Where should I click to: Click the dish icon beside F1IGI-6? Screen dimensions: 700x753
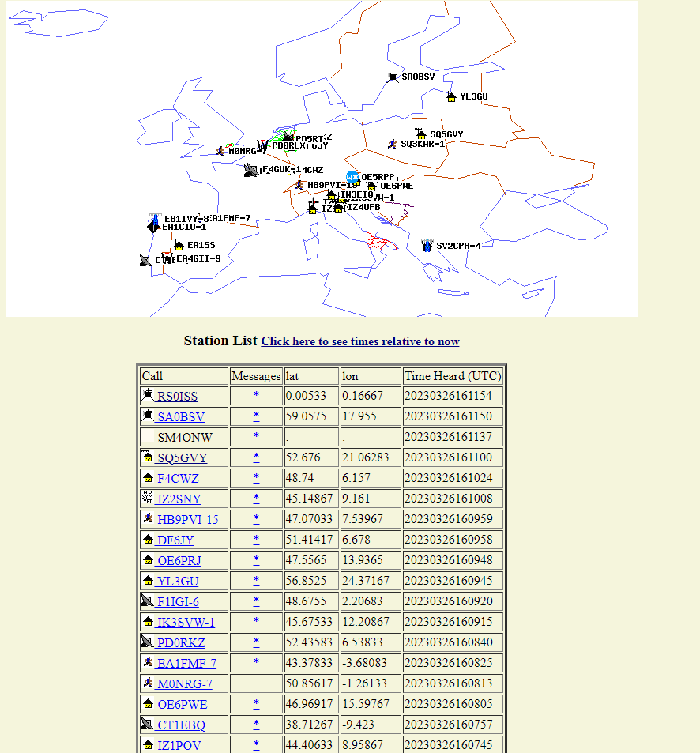pos(148,601)
